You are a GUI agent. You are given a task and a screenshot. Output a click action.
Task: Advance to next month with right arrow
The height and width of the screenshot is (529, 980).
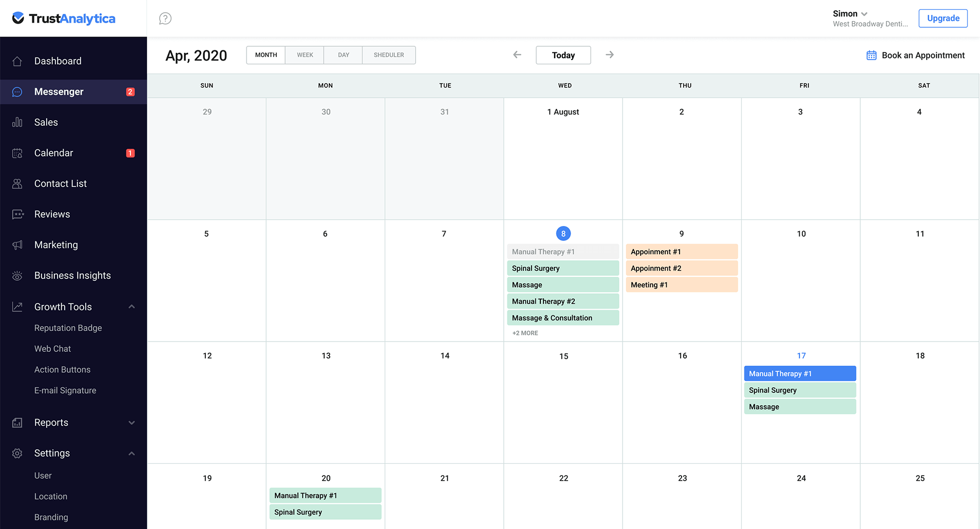point(610,55)
